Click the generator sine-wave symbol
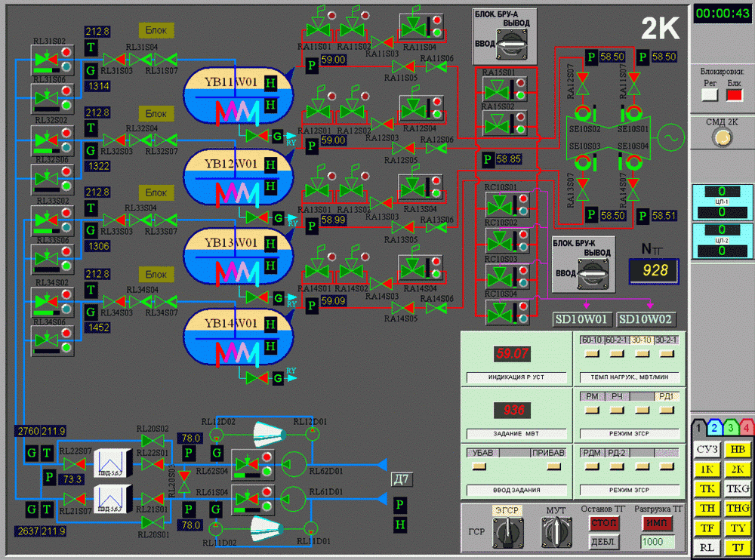 pyautogui.click(x=670, y=137)
